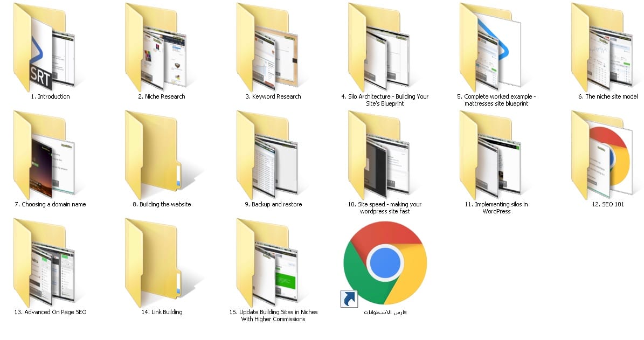Viewport: 644px width, 340px height.
Task: Select the '10. Site speed' folder icon
Action: pyautogui.click(x=379, y=155)
